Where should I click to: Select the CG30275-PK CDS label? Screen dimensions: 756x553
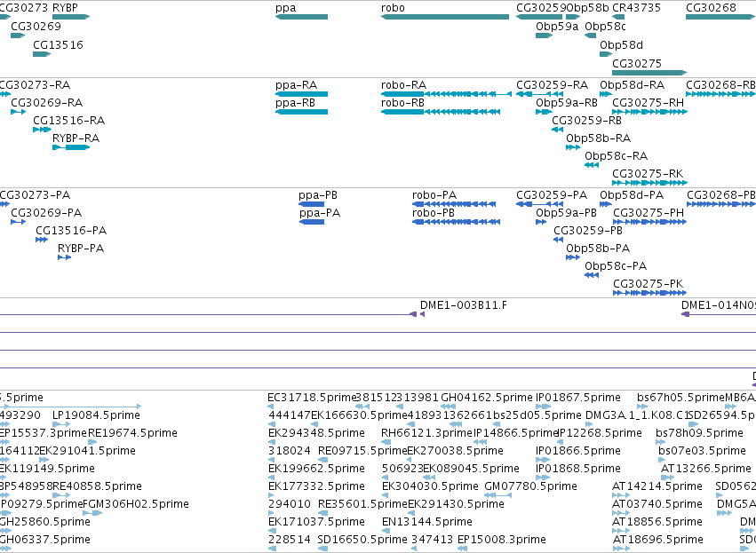[649, 284]
